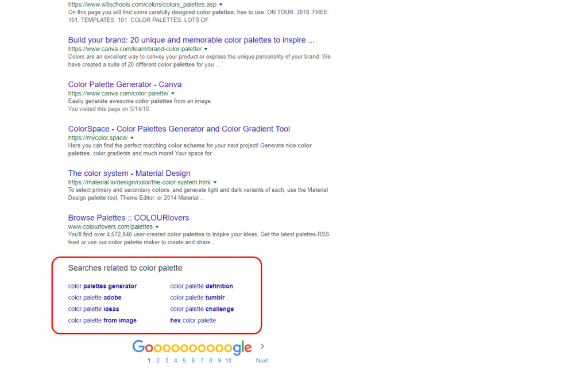Click the blue arrow chevron beside Google logo
588x374 pixels.
[x=262, y=346]
